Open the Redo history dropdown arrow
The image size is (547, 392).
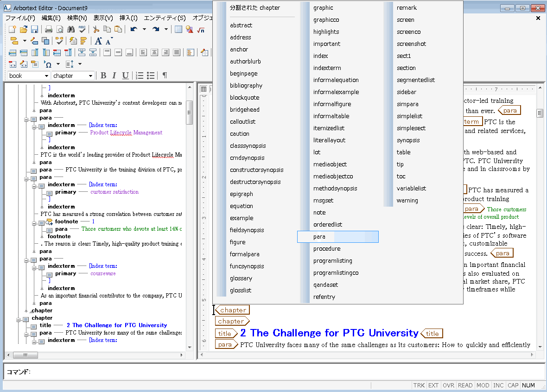[166, 29]
